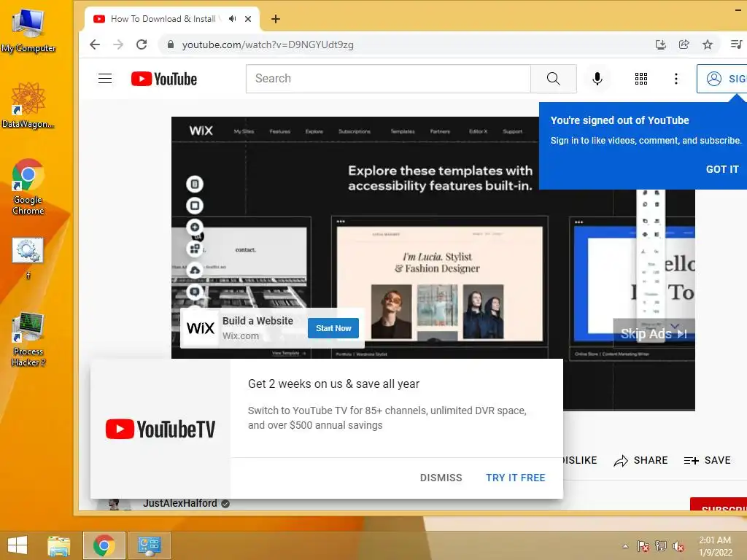Click the Build a Website ad title
This screenshot has height=560, width=747.
coord(258,321)
